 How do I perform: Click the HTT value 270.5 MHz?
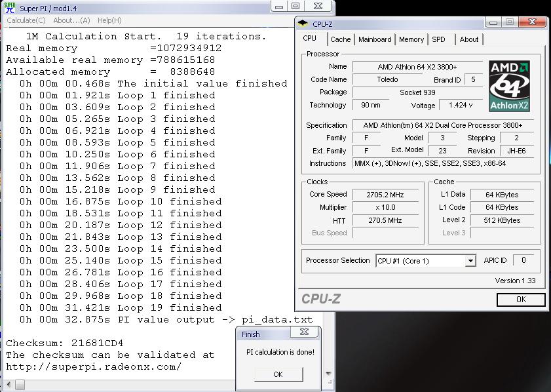385,220
